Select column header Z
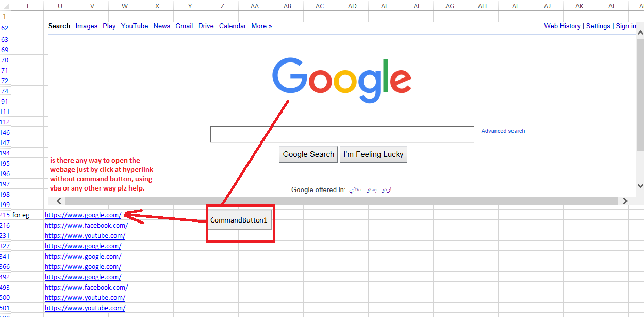Screen dimensions: 644x317 click(x=222, y=6)
